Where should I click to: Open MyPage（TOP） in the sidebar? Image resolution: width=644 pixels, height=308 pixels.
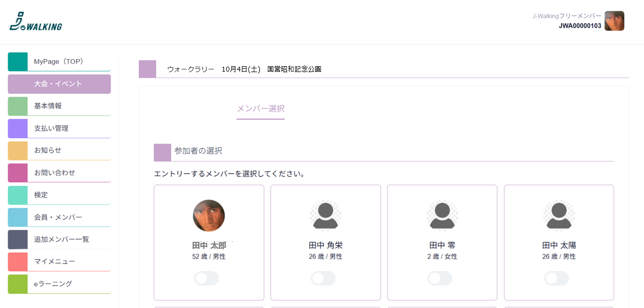[x=59, y=62]
